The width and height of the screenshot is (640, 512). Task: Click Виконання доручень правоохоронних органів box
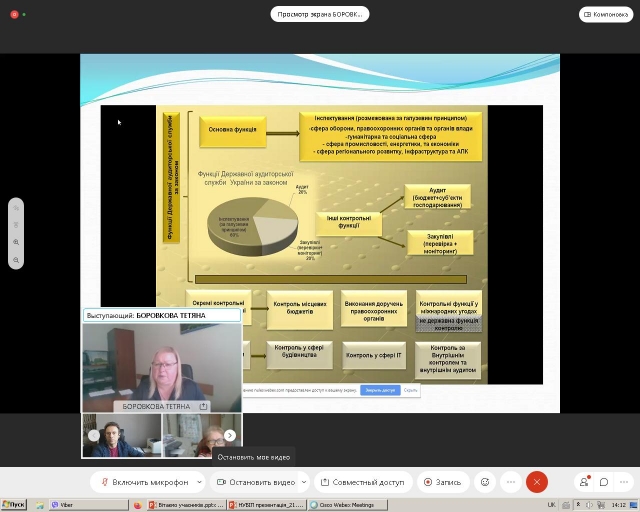(374, 308)
